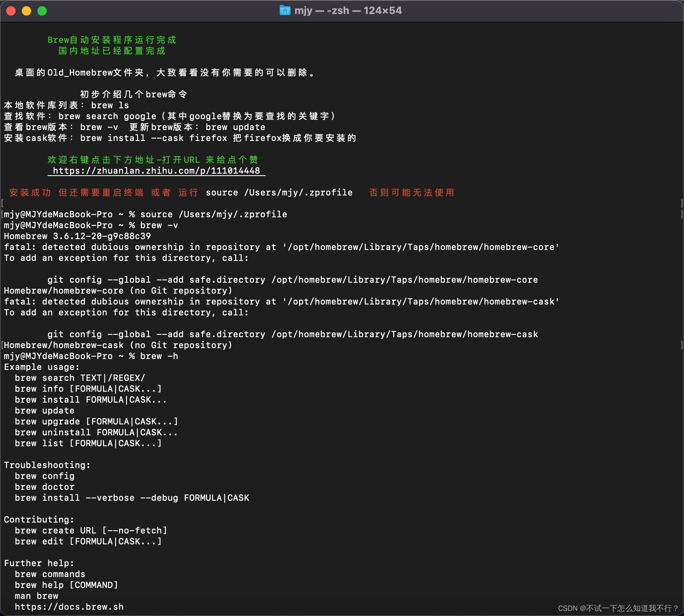Click the 'brew commands' line
The height and width of the screenshot is (616, 684).
(x=50, y=574)
